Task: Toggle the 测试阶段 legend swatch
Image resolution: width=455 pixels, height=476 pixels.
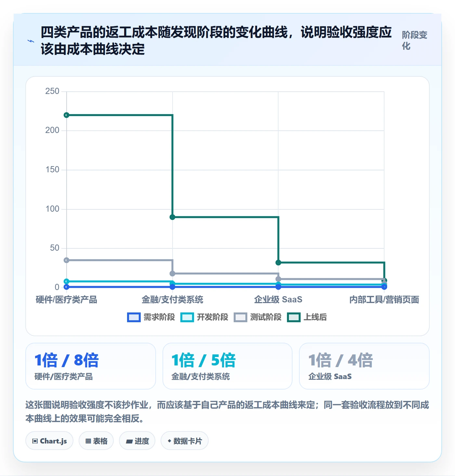Action: (x=240, y=317)
